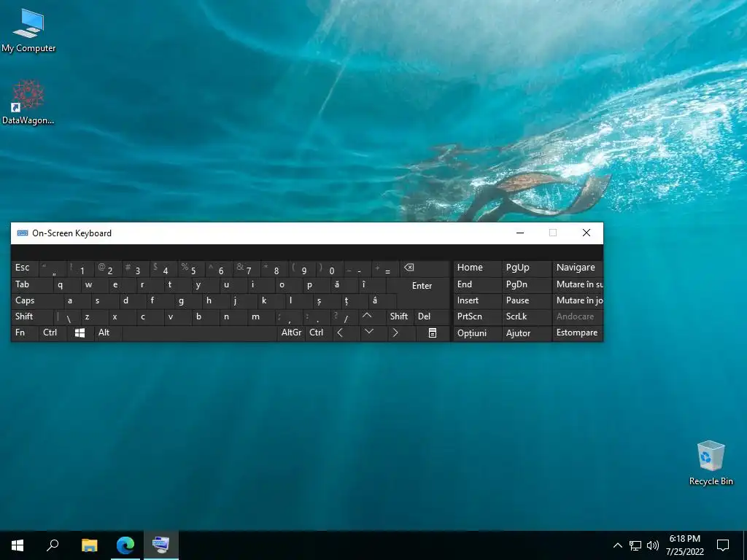Select the Recycle Bin icon

click(711, 463)
